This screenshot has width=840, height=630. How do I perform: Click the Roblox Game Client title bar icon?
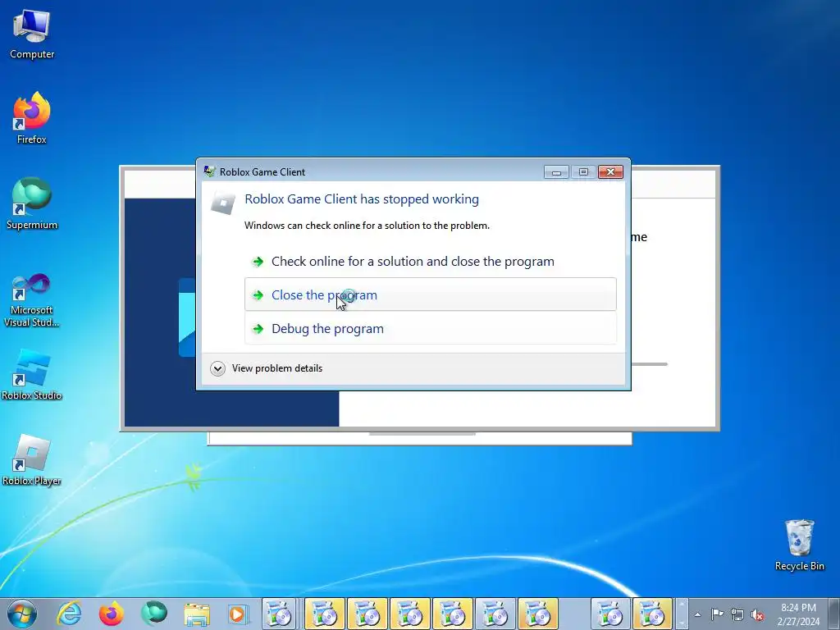point(209,171)
